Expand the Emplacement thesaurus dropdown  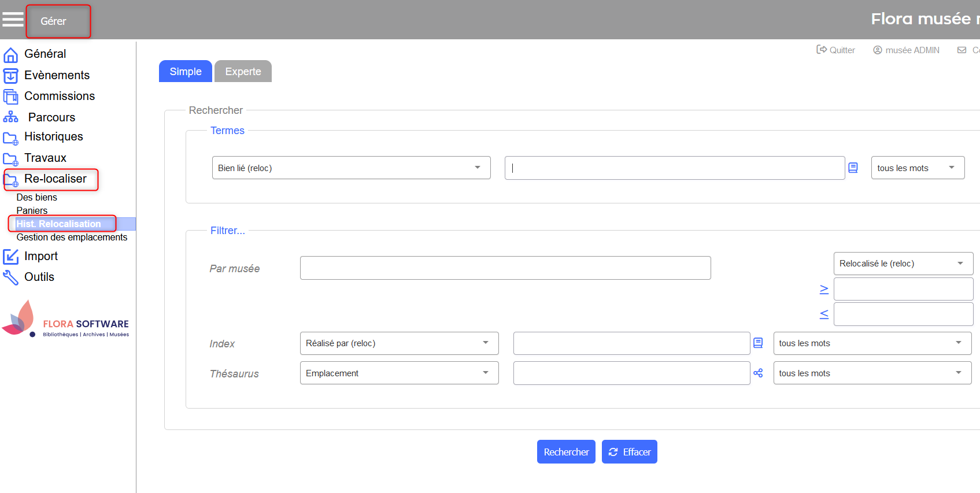(399, 373)
